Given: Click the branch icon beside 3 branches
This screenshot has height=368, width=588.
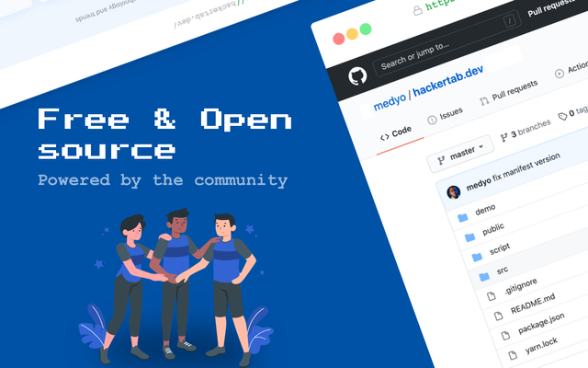Looking at the screenshot, I should tap(504, 138).
